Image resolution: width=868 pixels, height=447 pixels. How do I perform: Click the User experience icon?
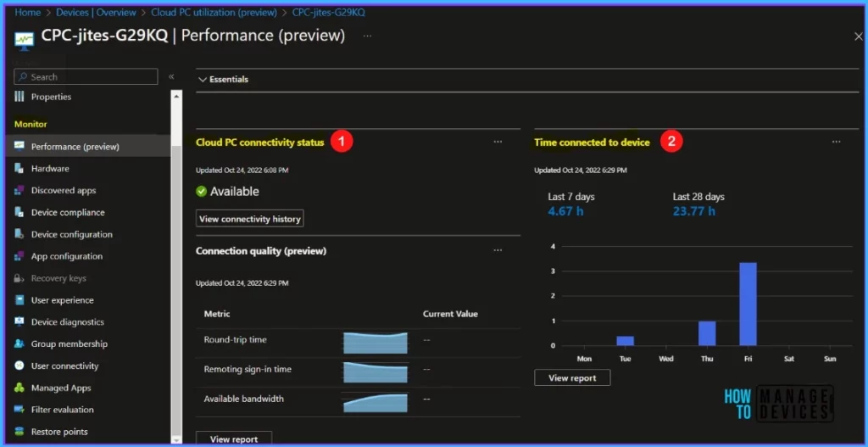19,300
